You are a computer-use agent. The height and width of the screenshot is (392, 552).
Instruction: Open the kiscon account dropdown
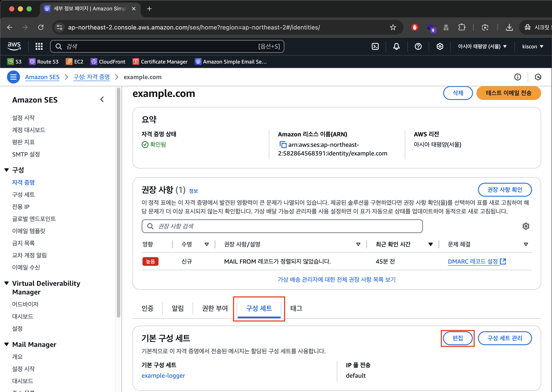tap(532, 46)
